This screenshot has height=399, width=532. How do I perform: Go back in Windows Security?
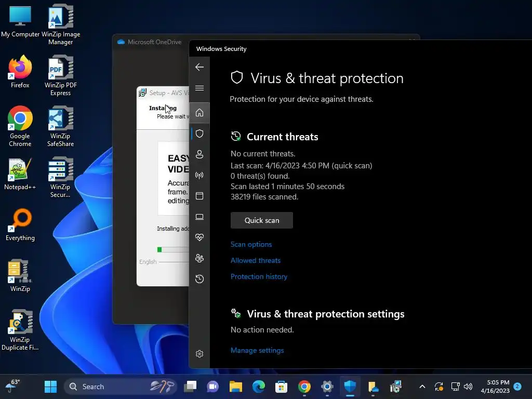pyautogui.click(x=199, y=67)
